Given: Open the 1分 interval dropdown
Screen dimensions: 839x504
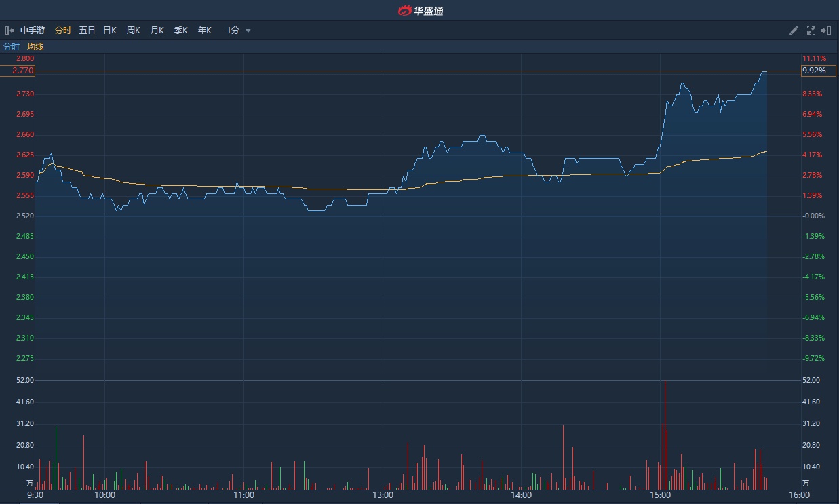Looking at the screenshot, I should point(238,31).
